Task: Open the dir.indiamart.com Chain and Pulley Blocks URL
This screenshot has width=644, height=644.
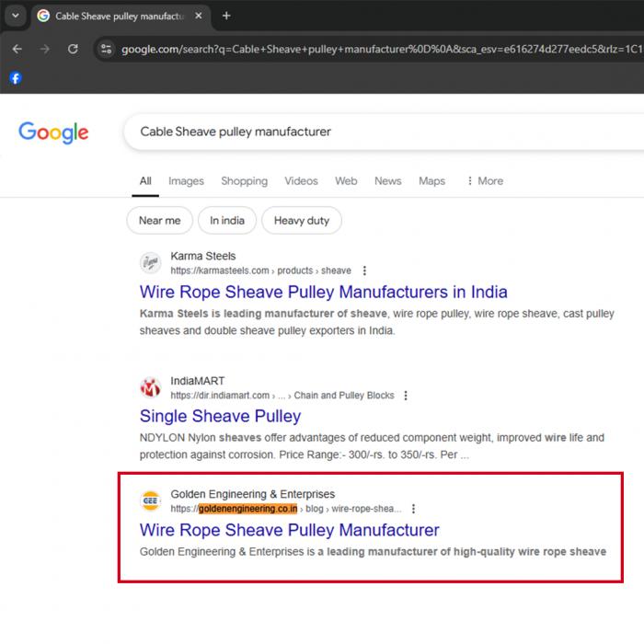Action: (282, 396)
